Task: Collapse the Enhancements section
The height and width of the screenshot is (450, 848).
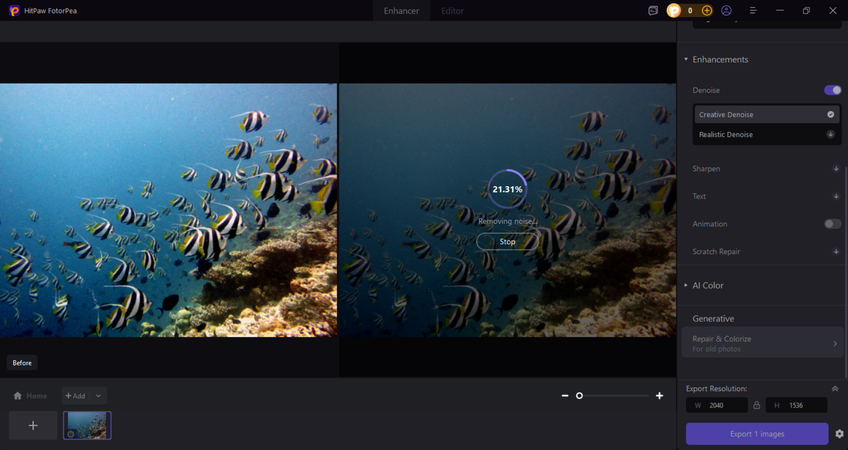Action: click(686, 60)
